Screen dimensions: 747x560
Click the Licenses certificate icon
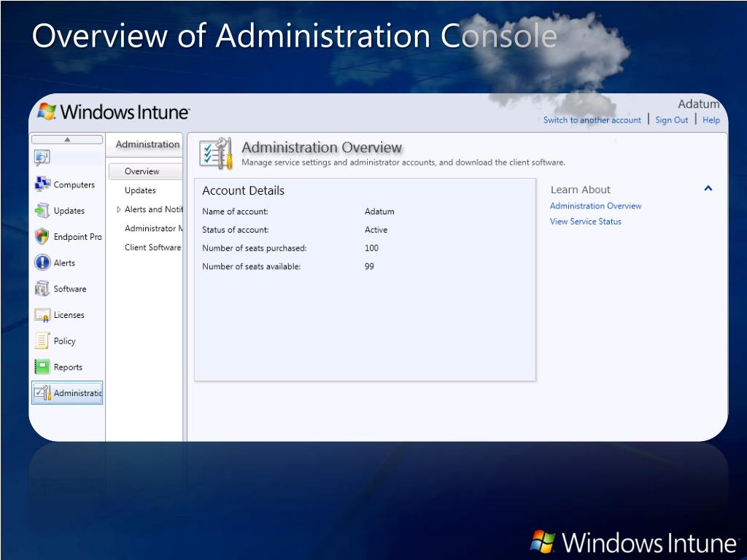coord(42,315)
